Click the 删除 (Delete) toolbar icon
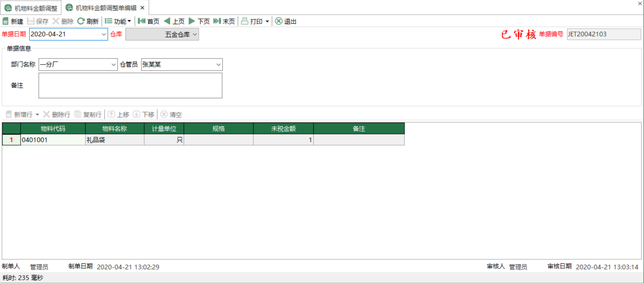This screenshot has width=644, height=283. tap(56, 21)
